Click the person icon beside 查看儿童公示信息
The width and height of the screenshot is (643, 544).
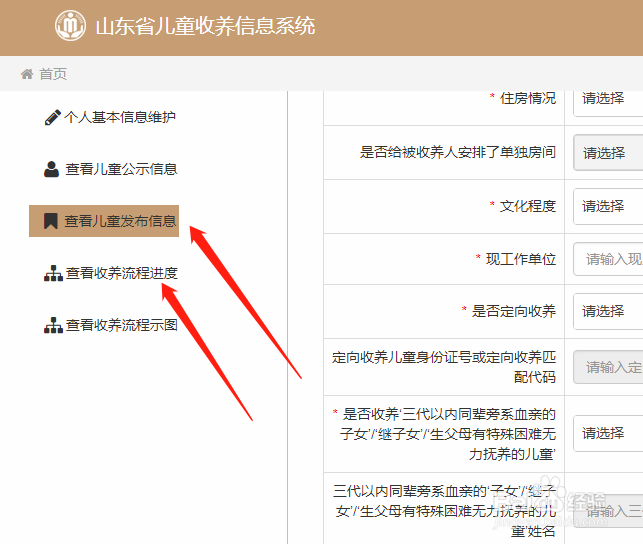tap(51, 169)
